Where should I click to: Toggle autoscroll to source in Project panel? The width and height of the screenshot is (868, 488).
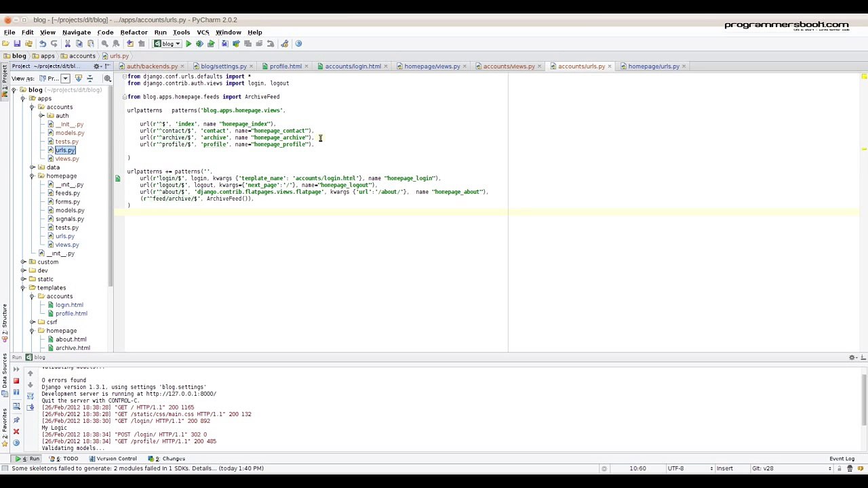(78, 79)
